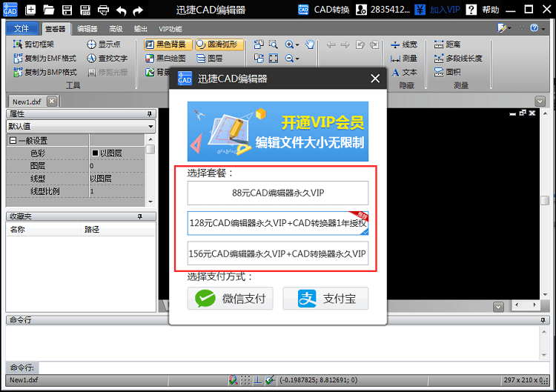Viewport: 556px width, 392px height.
Task: Switch to the 编辑器 tab
Action: pyautogui.click(x=87, y=29)
